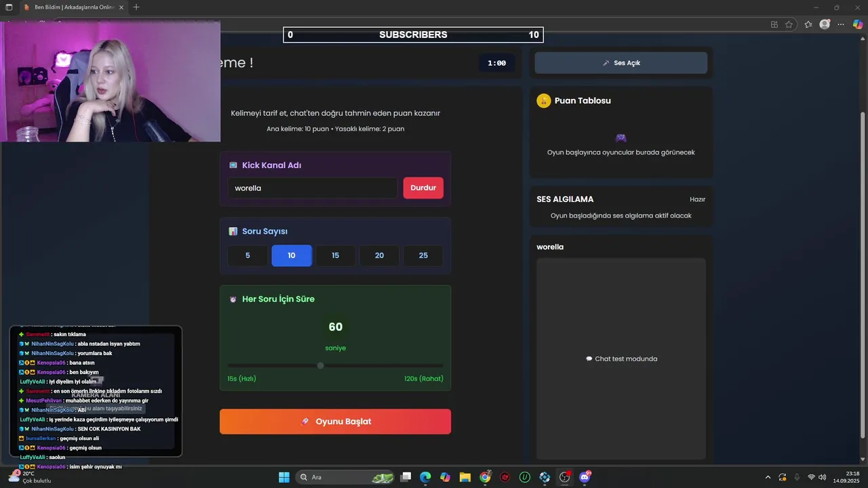Open Discord from taskbar
The image size is (868, 488).
(585, 477)
